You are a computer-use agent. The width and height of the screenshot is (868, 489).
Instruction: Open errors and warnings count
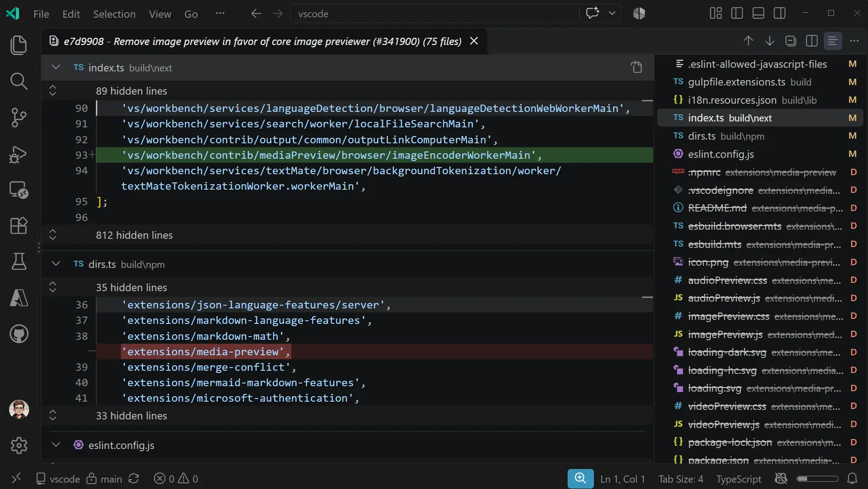[x=176, y=479]
